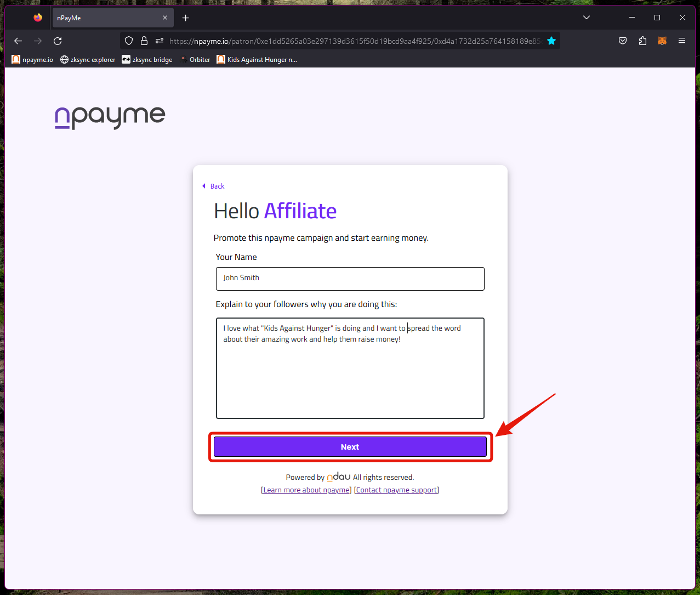The image size is (700, 595).
Task: Click the "All rights reserved." footer text
Action: pyautogui.click(x=383, y=477)
